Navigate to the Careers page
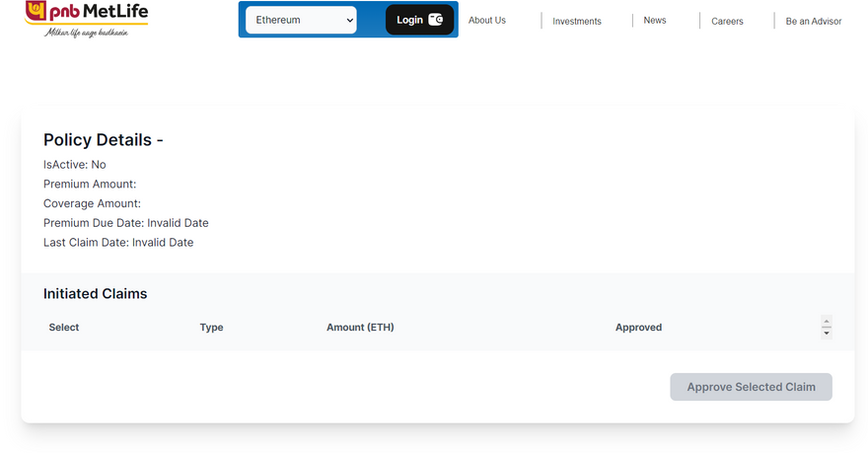This screenshot has height=453, width=868. (727, 21)
